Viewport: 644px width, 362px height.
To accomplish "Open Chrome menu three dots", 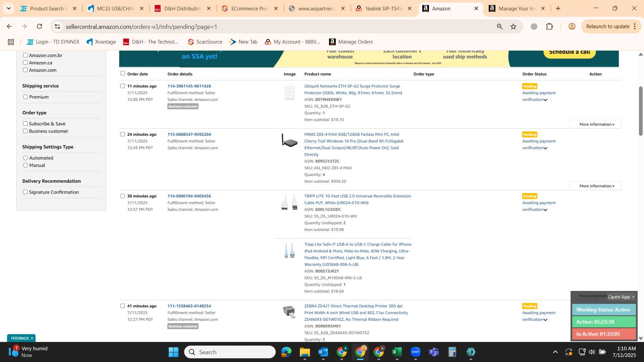I will 635,26.
